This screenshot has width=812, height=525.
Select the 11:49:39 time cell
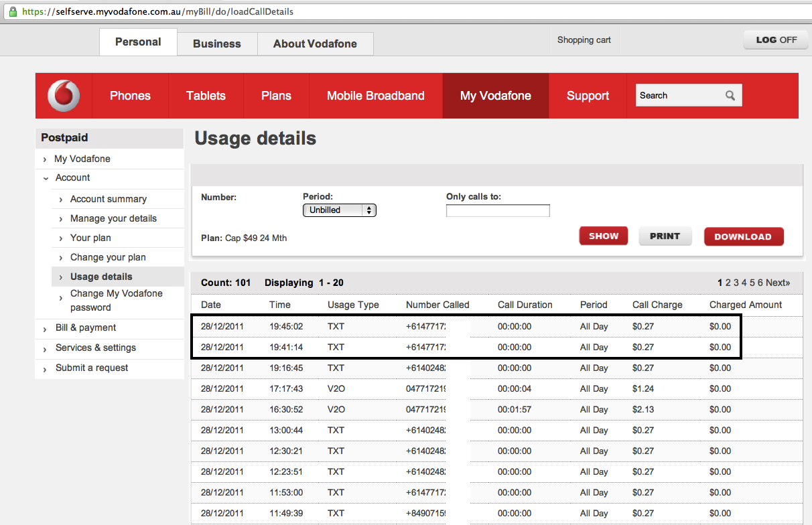click(x=286, y=514)
